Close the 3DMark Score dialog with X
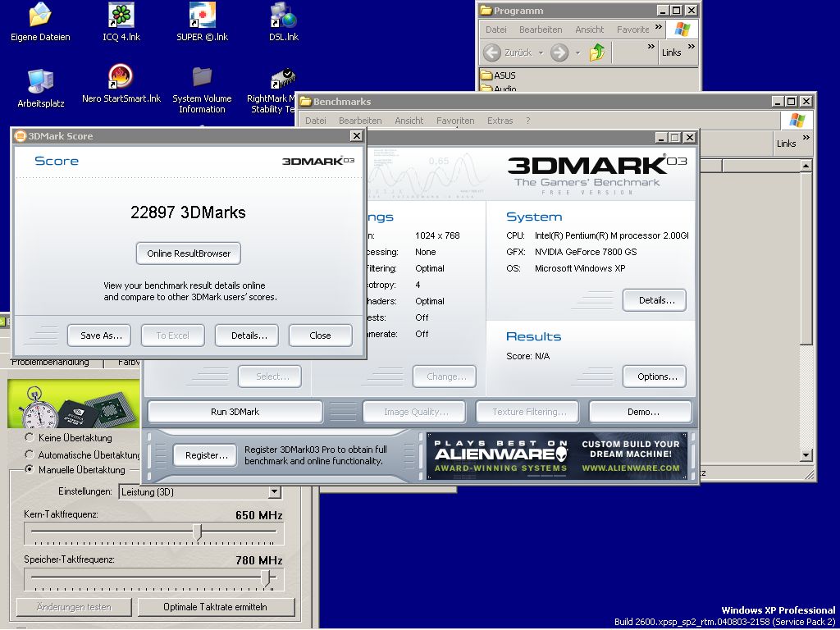This screenshot has height=630, width=840. (356, 136)
